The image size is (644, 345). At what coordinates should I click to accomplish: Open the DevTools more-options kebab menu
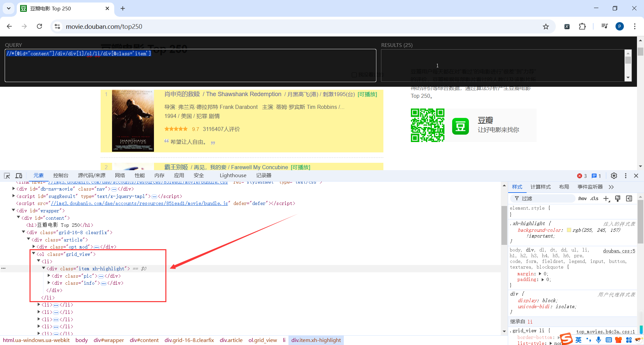(x=625, y=176)
